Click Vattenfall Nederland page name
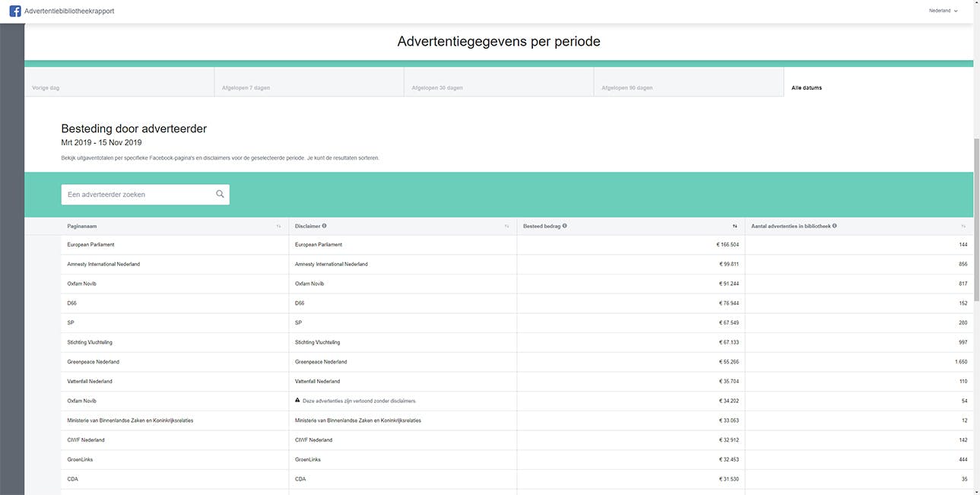 tap(90, 381)
